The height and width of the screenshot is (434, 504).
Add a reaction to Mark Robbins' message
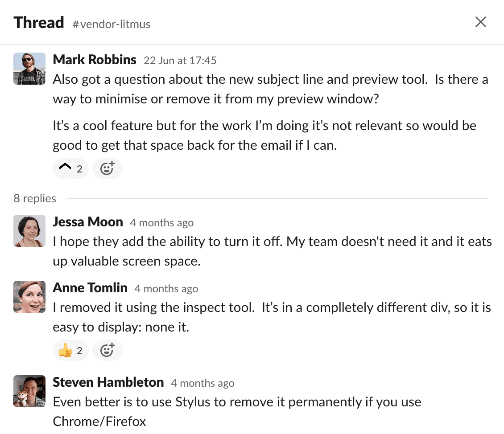(x=107, y=169)
